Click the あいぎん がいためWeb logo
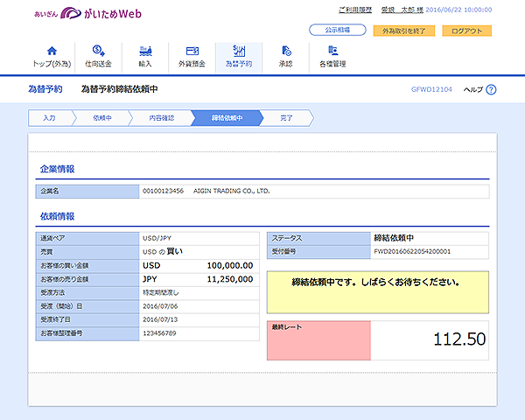 (x=87, y=13)
